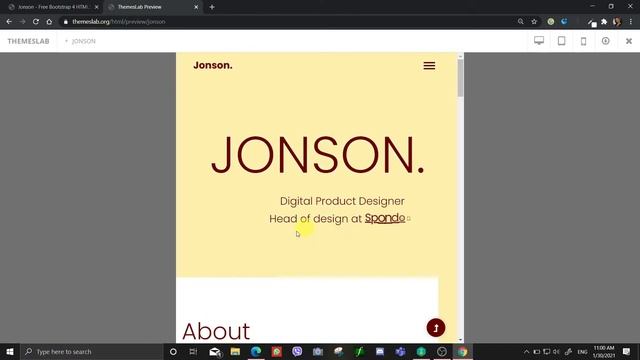This screenshot has height=360, width=640.
Task: Switch preview to mobile phone view
Action: [584, 41]
